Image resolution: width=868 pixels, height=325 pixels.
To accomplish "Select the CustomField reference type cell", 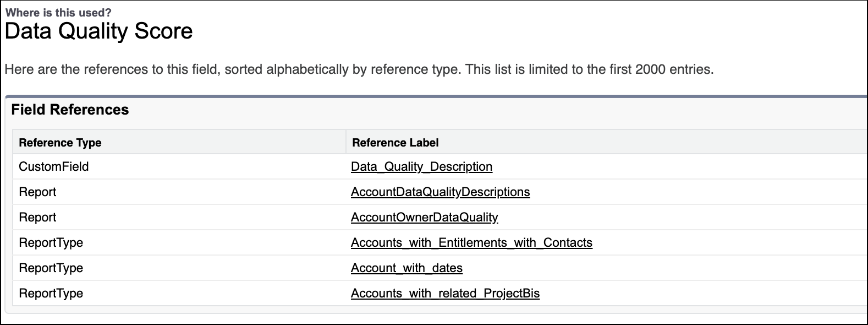I will 53,166.
